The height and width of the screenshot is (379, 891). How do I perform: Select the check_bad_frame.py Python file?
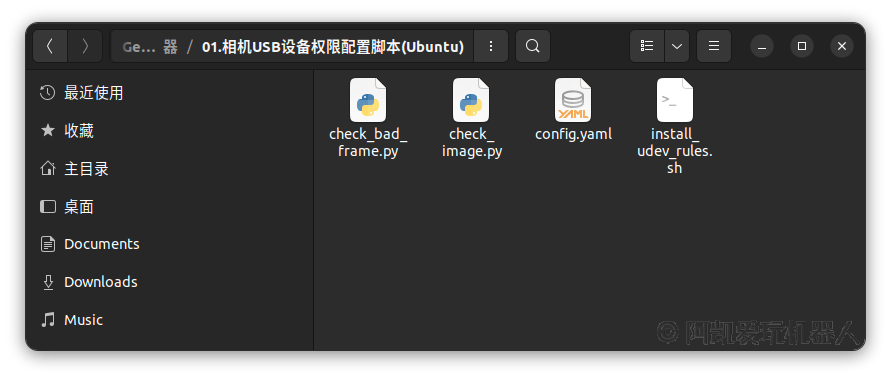click(368, 119)
